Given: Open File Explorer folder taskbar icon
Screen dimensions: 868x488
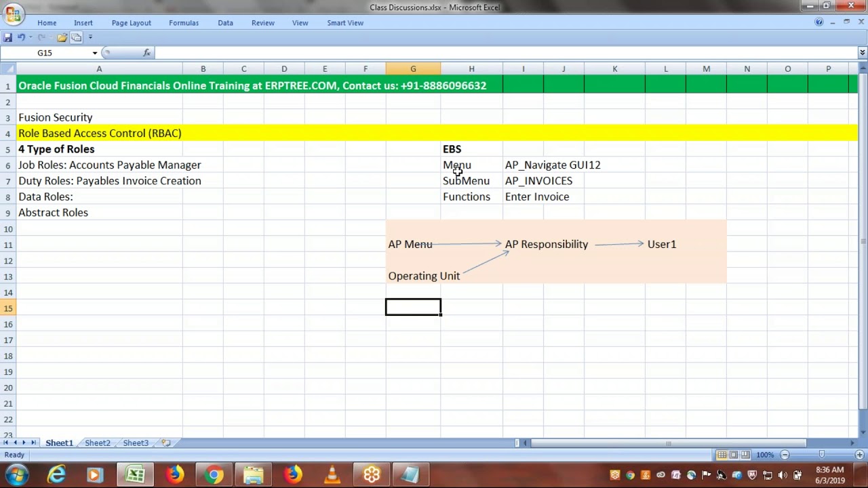Looking at the screenshot, I should (254, 475).
